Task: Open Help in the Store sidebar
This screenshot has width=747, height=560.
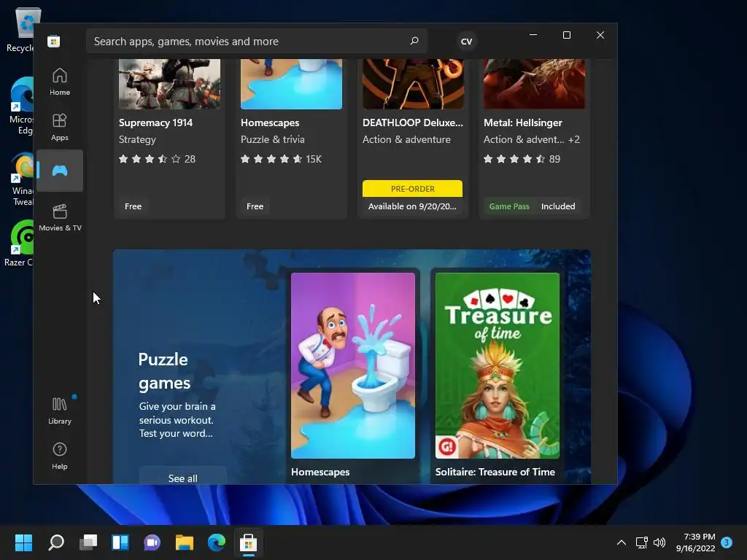Action: point(60,456)
